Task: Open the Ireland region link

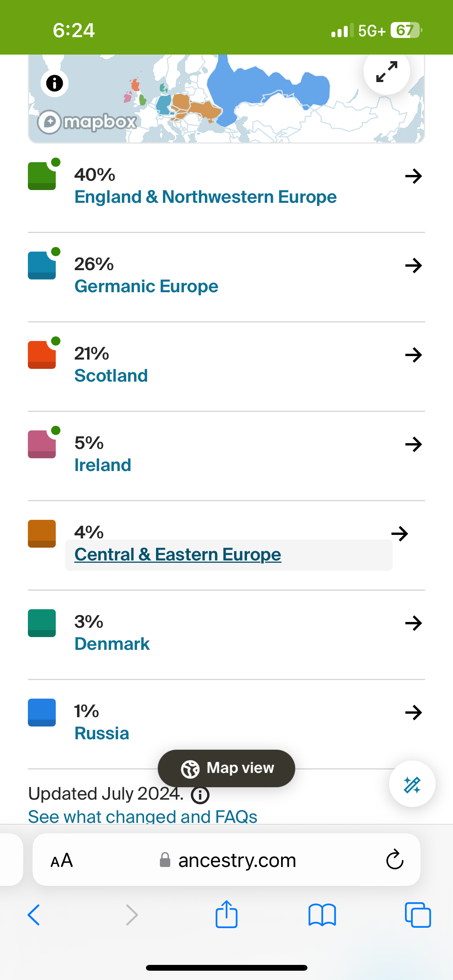Action: (103, 465)
